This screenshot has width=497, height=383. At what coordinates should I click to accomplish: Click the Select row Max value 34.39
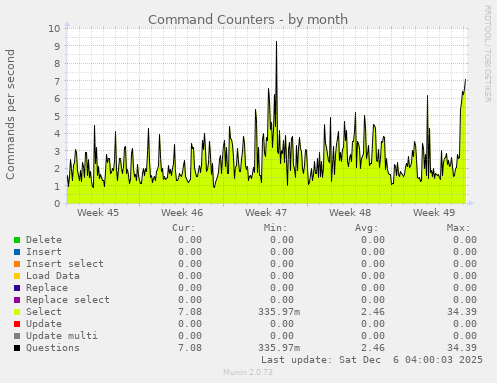[x=462, y=312]
